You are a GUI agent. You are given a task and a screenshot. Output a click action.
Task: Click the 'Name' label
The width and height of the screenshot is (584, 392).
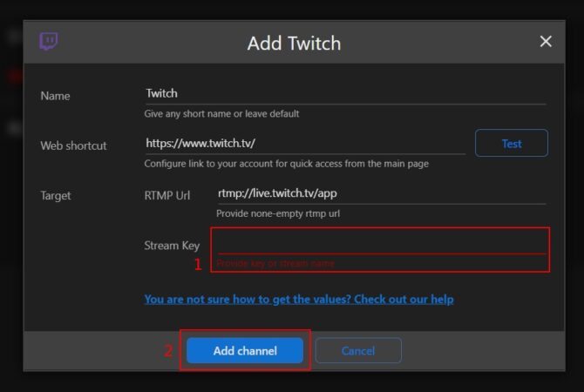point(55,96)
